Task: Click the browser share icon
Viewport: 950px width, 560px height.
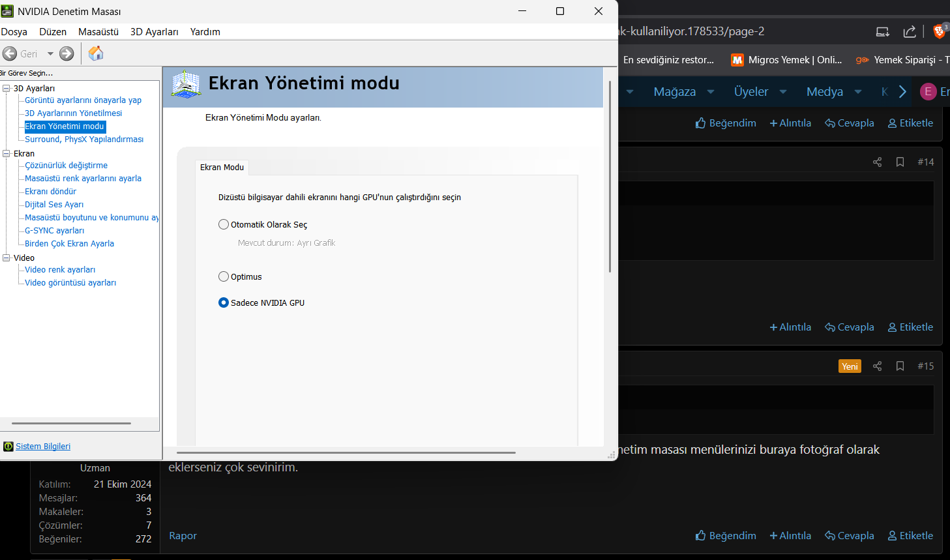Action: [x=910, y=31]
